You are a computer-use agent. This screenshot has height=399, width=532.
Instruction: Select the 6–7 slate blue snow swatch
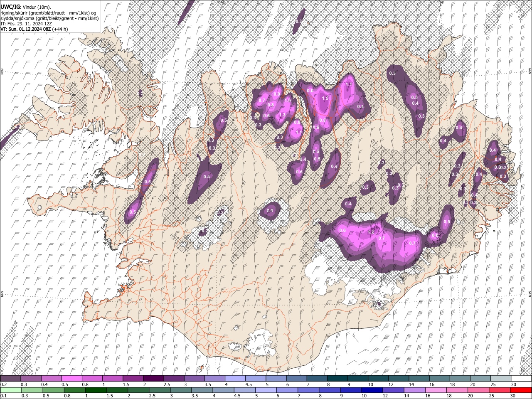(x=296, y=379)
